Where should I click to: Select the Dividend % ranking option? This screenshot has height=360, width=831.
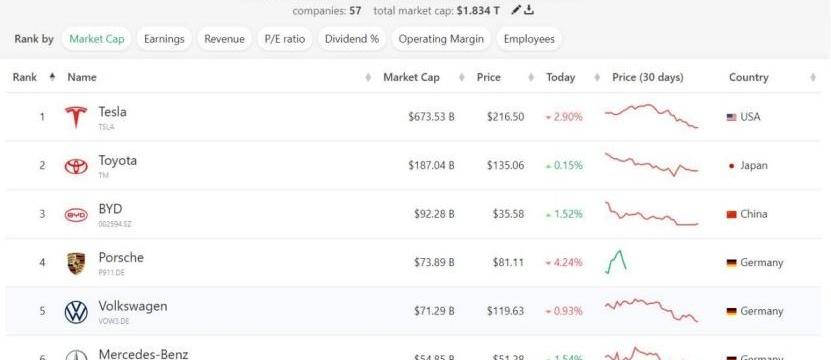tap(352, 39)
